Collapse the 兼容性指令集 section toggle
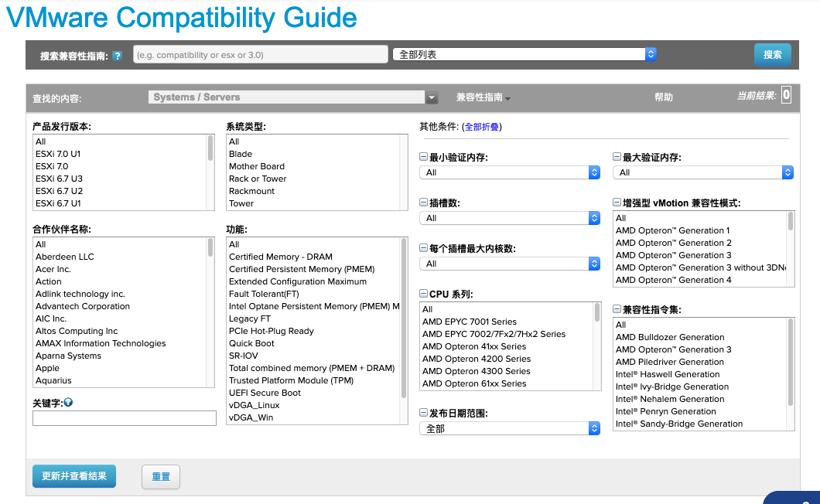 click(x=617, y=309)
